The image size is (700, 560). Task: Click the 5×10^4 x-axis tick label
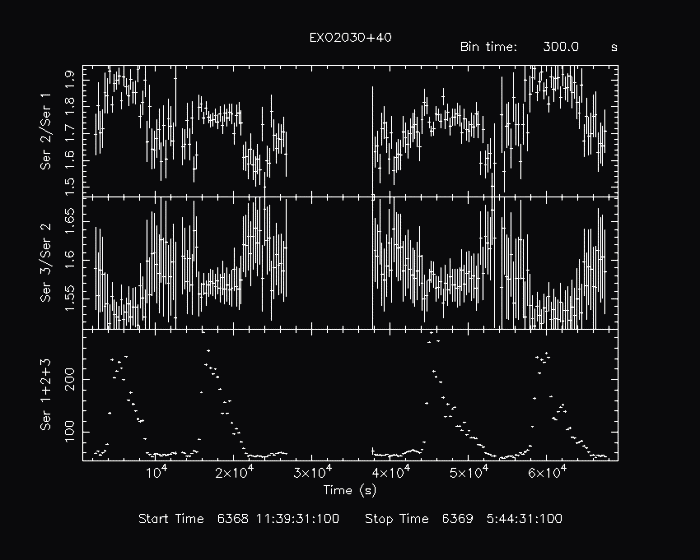(x=464, y=473)
